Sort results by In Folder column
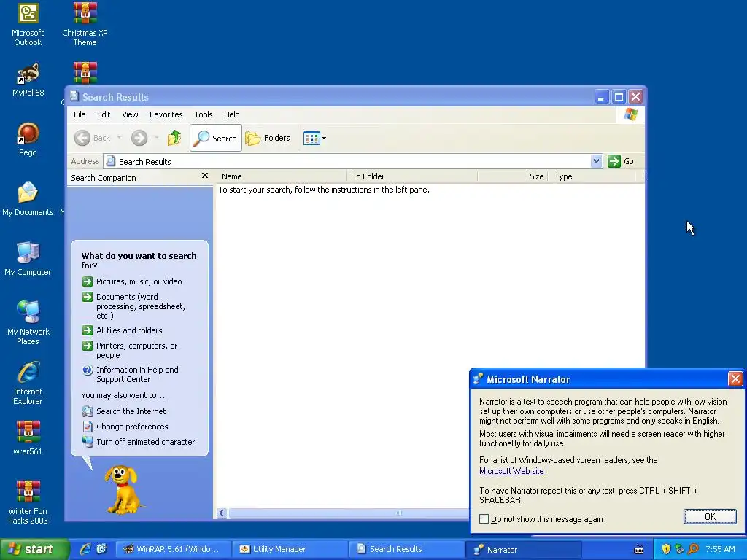 pyautogui.click(x=412, y=176)
